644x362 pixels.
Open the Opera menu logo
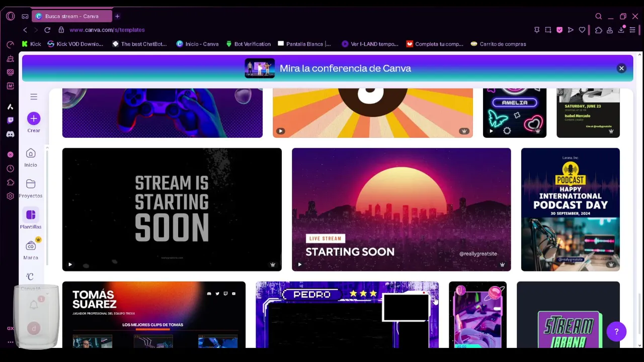10,16
